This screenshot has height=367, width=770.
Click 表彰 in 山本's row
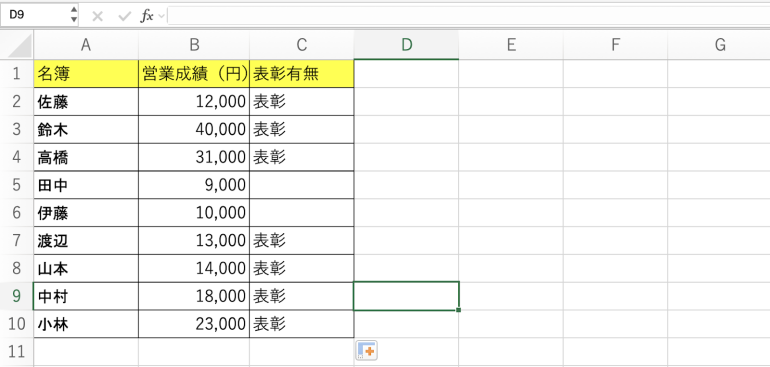pyautogui.click(x=302, y=268)
